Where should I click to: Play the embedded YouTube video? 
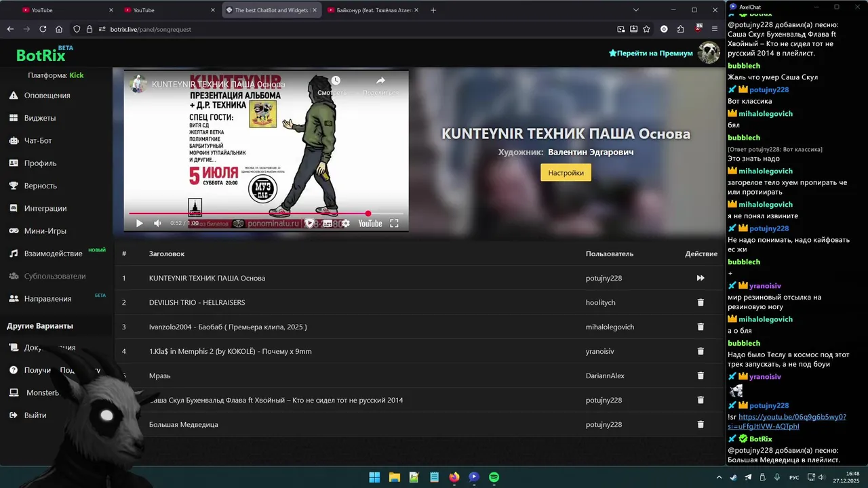coord(139,223)
